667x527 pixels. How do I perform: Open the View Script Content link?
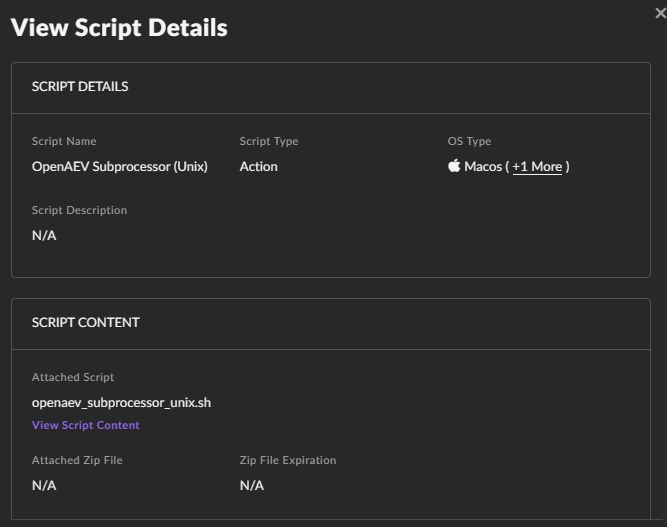(86, 425)
